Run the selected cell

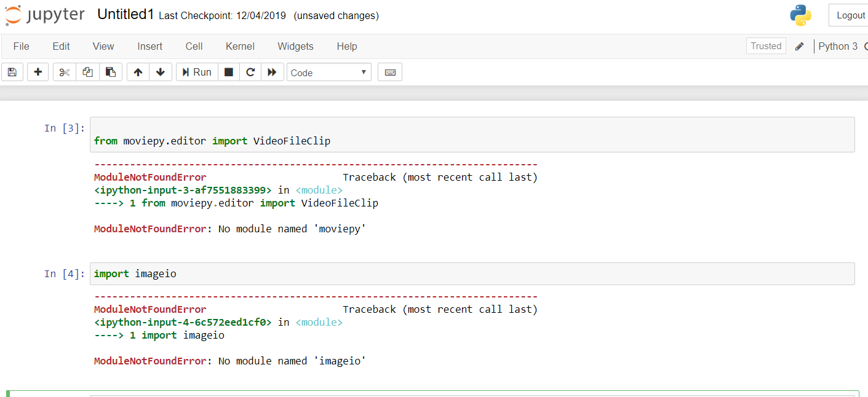(196, 72)
